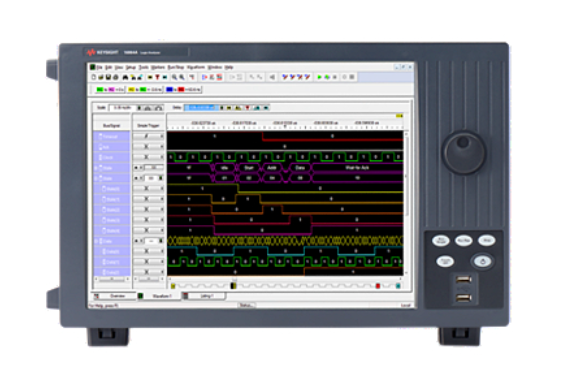Click the Scale value field
Screen dimensions: 583x380
[122, 108]
